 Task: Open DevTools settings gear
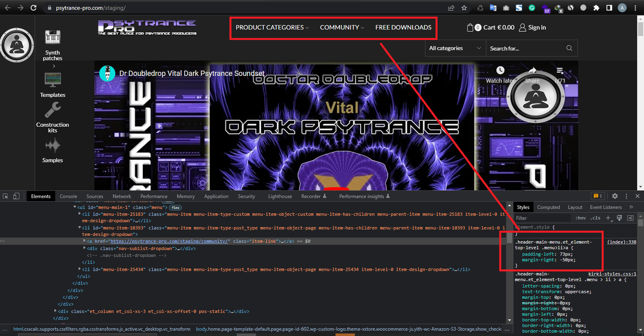click(x=615, y=196)
